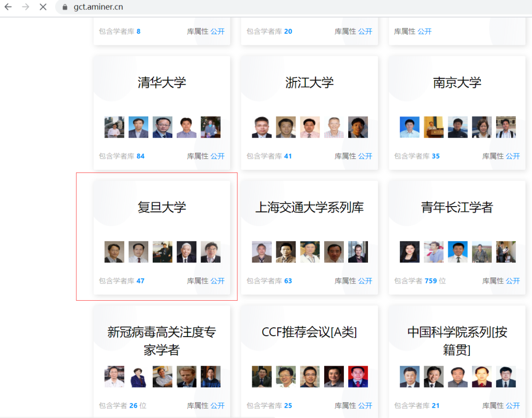Click fifth scholar photo in 清华大学 card
Viewport: 532px width, 418px height.
pyautogui.click(x=211, y=127)
